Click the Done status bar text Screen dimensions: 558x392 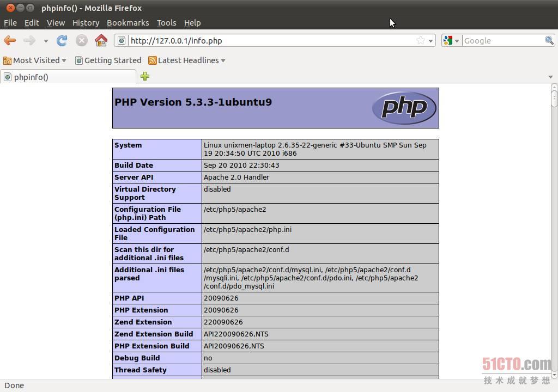(x=14, y=385)
